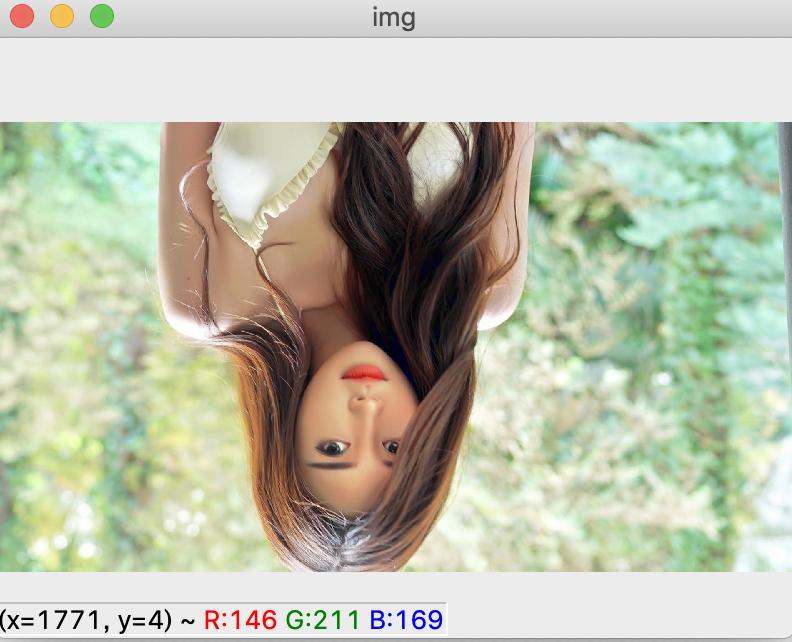The height and width of the screenshot is (642, 792).
Task: Close the img window with red button
Action: (22, 16)
